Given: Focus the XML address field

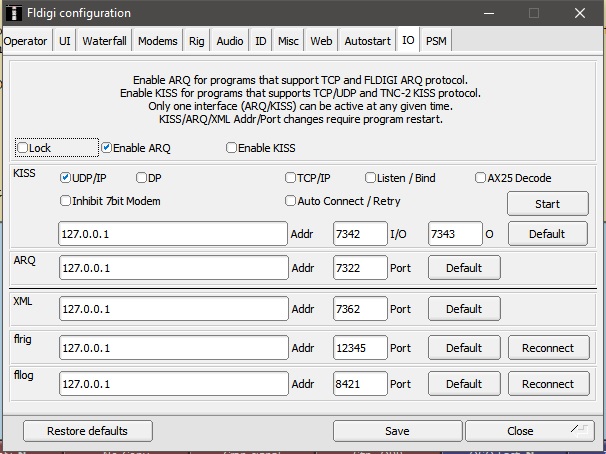Looking at the screenshot, I should coord(174,309).
